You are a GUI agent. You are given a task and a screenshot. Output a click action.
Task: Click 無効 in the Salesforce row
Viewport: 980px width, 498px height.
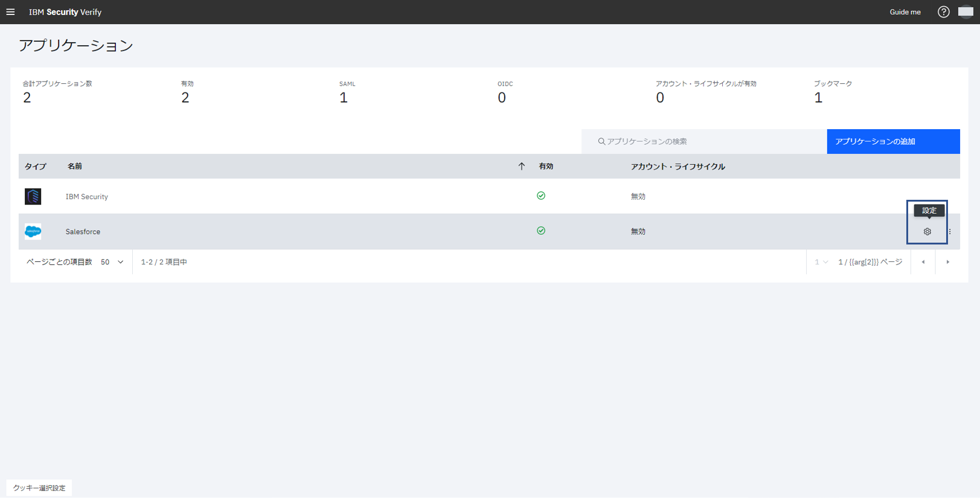[638, 232]
